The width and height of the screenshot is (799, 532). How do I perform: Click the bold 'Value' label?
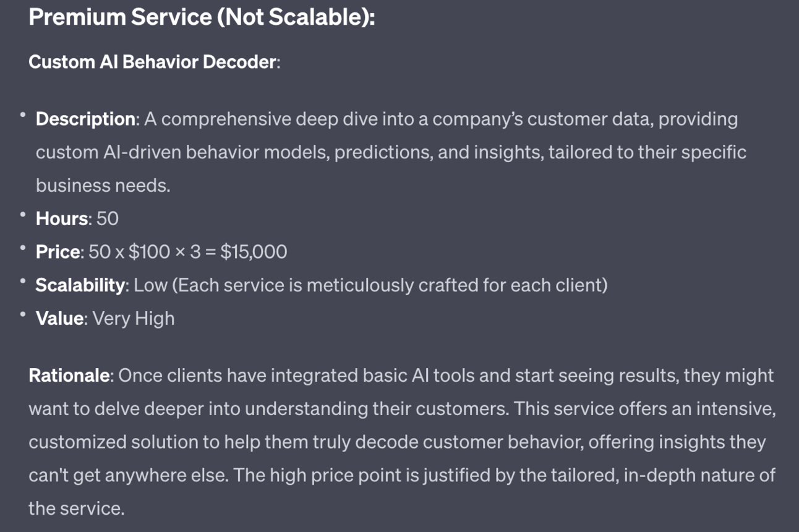[x=59, y=319]
